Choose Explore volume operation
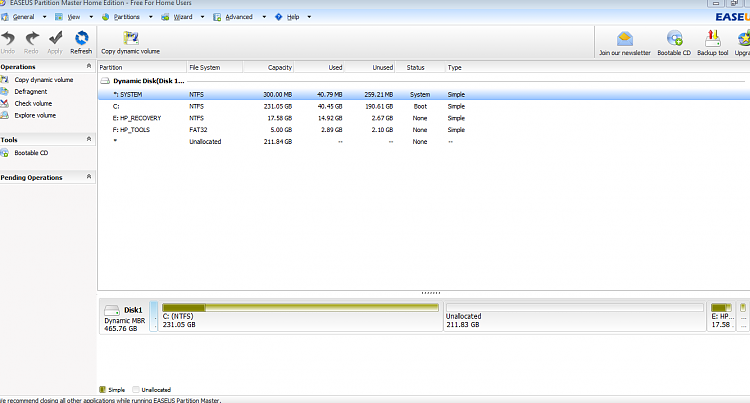The height and width of the screenshot is (403, 750). (35, 115)
